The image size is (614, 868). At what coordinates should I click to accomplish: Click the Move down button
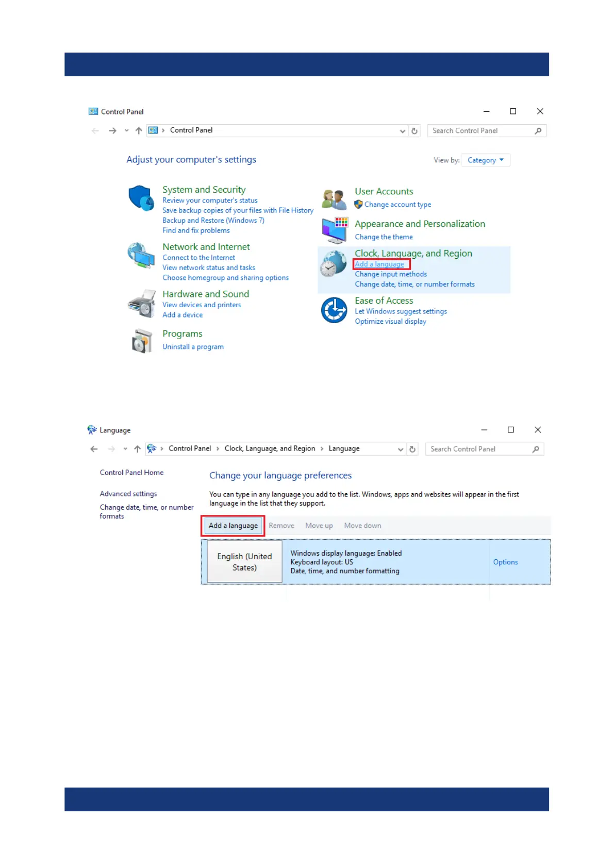point(363,526)
